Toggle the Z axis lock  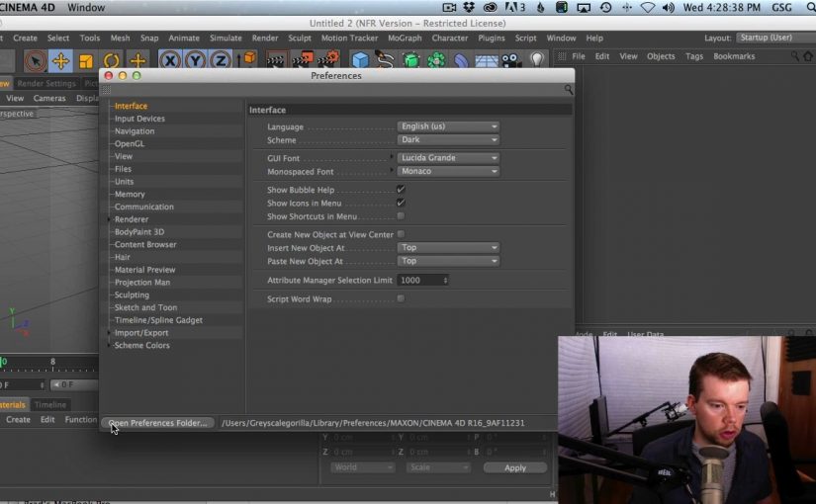(221, 61)
